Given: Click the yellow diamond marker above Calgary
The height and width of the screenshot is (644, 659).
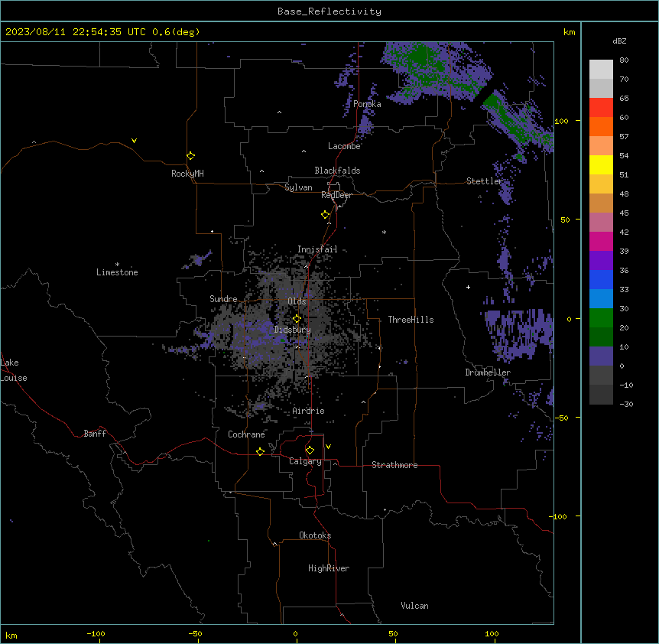Looking at the screenshot, I should pos(310,450).
